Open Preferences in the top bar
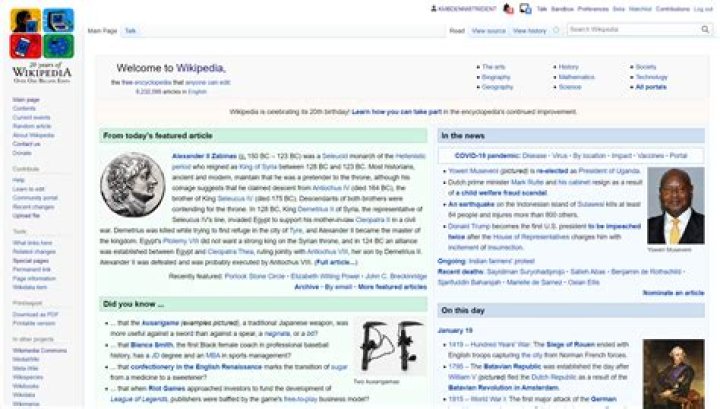This screenshot has height=409, width=720. 593,9
